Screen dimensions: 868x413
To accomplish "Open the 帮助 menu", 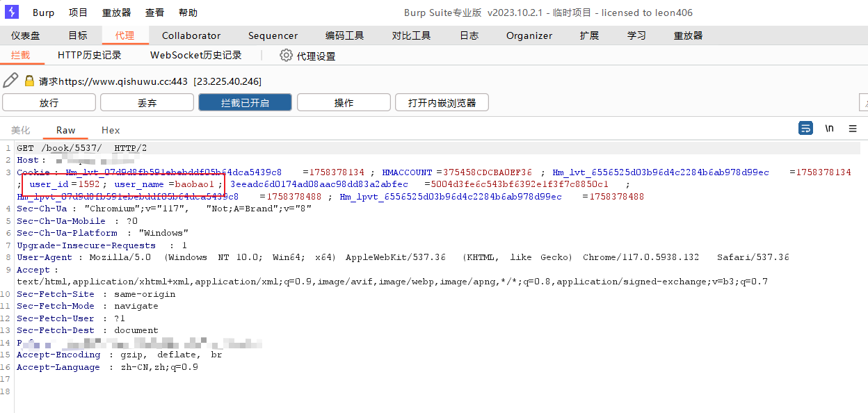I will tap(188, 13).
